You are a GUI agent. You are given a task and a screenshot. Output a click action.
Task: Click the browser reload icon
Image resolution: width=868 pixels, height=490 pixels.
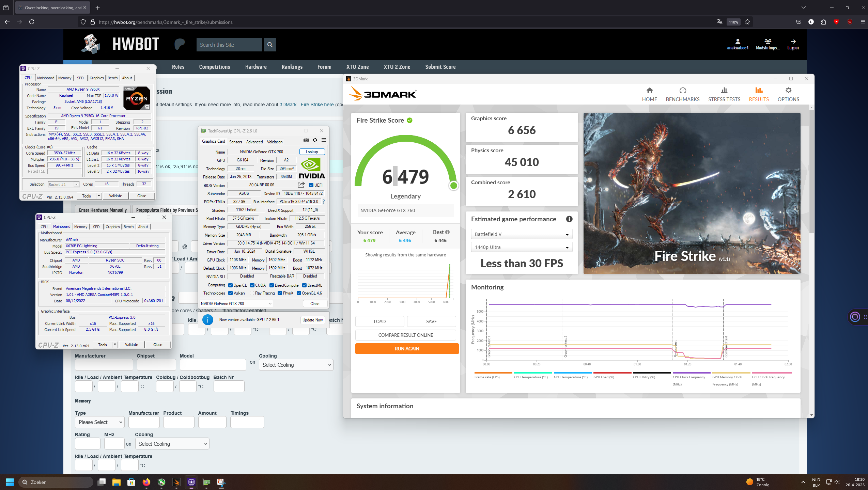[x=32, y=22]
